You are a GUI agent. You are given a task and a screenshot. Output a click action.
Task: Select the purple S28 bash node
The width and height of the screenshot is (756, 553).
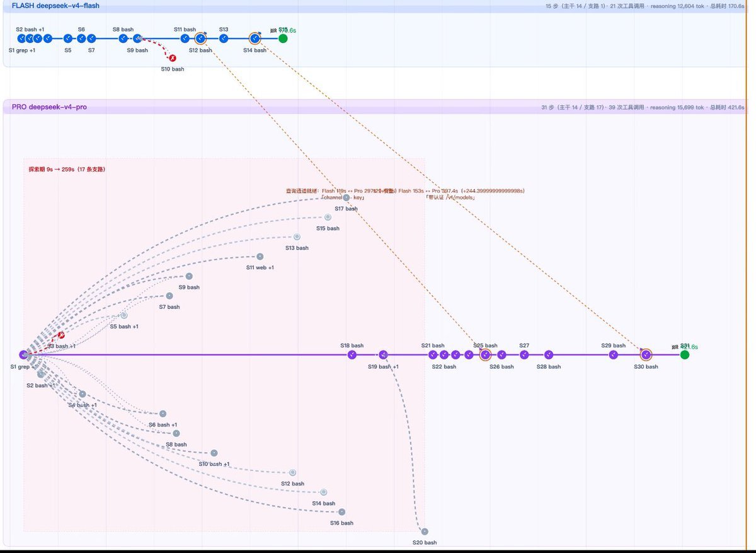tap(549, 355)
